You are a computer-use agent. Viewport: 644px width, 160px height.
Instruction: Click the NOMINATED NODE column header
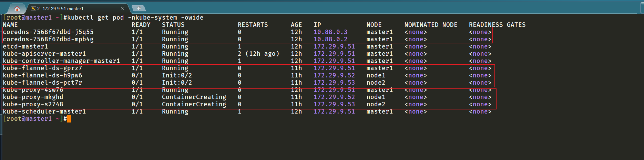pyautogui.click(x=431, y=25)
